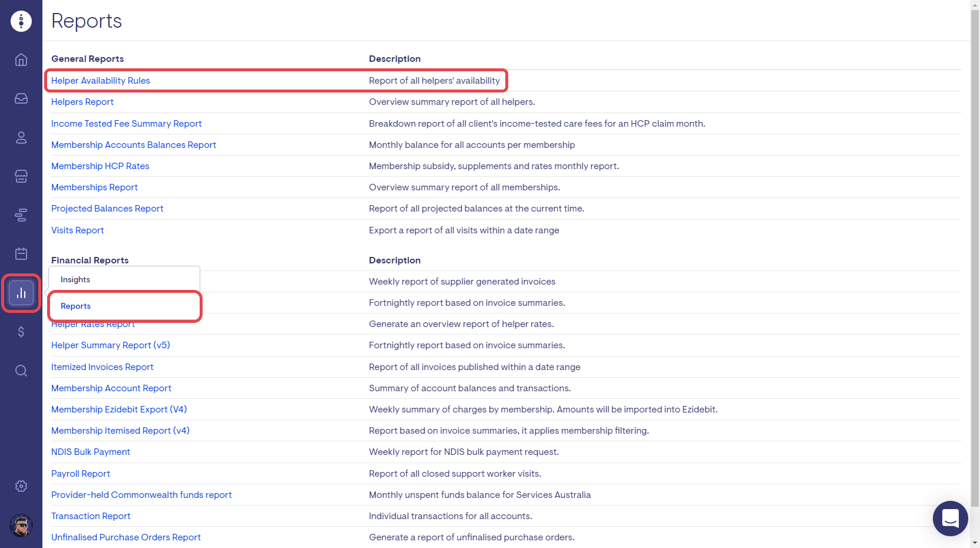Click the scrollbar down arrow
This screenshot has height=548, width=980.
975,543
